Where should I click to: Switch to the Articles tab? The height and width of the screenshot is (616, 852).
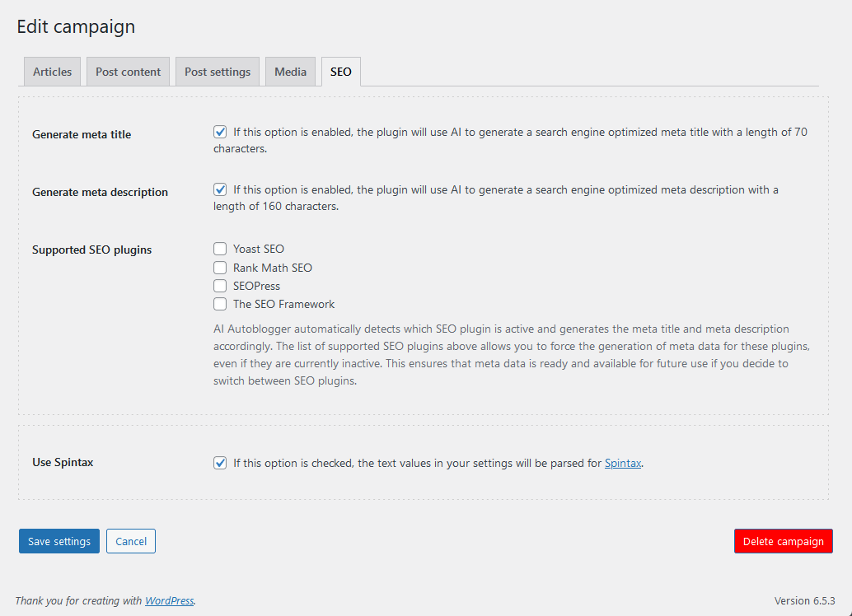(x=52, y=72)
